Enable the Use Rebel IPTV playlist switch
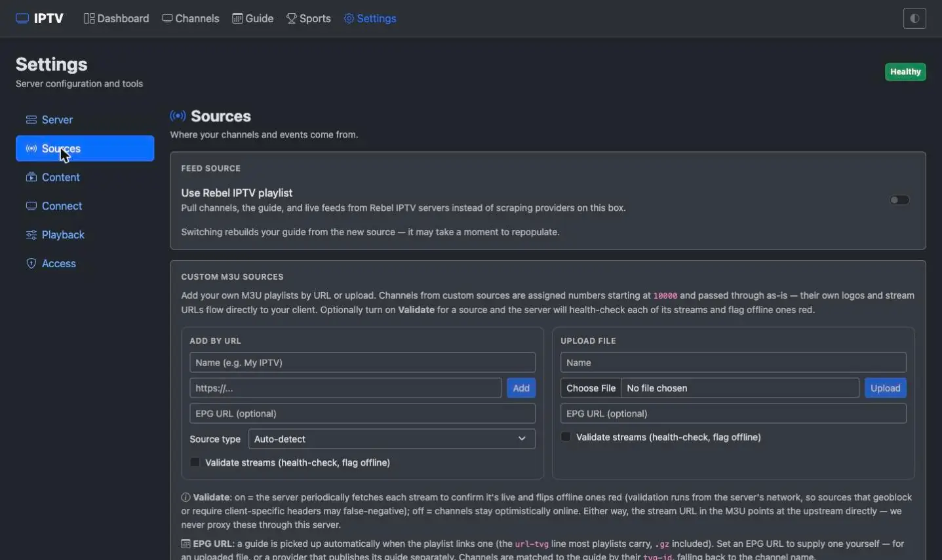The height and width of the screenshot is (560, 942). [899, 200]
